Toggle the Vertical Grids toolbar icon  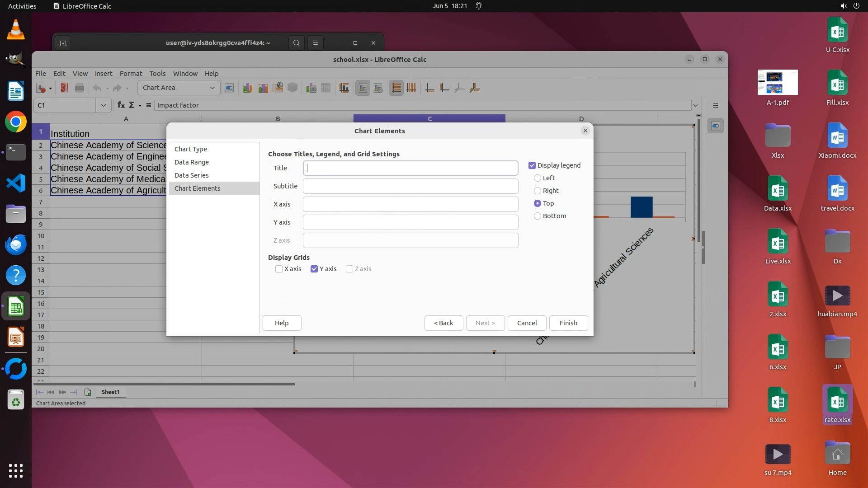tap(411, 88)
